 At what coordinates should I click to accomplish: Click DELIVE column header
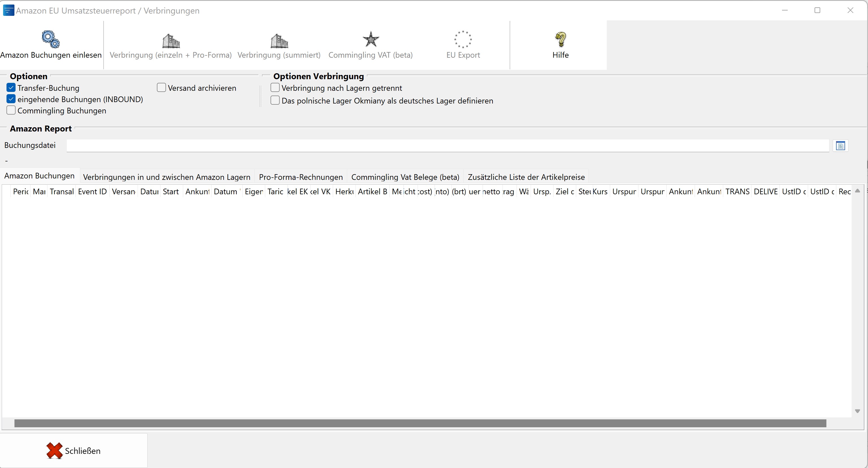click(766, 192)
